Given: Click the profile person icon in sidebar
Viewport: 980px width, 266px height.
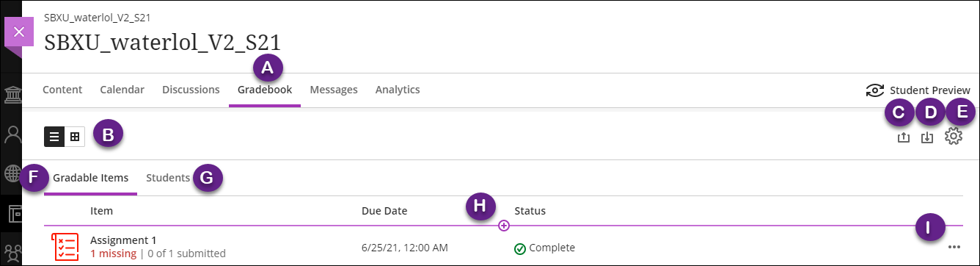Looking at the screenshot, I should 12,134.
